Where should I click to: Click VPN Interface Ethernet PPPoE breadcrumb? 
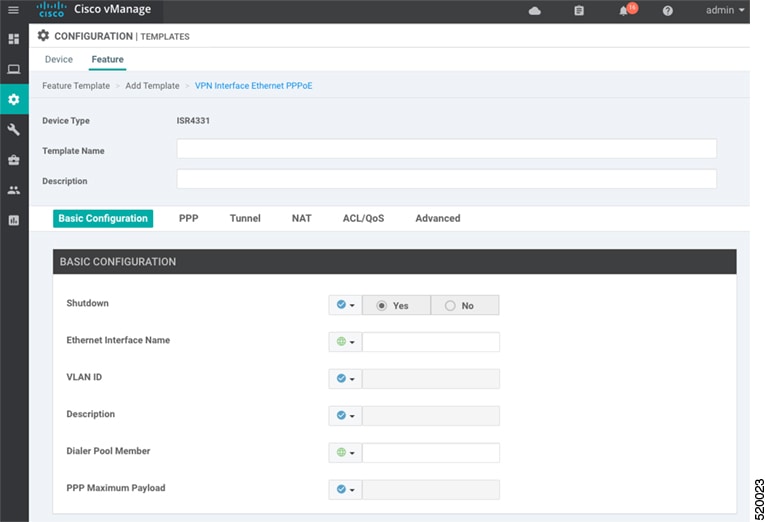(x=254, y=86)
